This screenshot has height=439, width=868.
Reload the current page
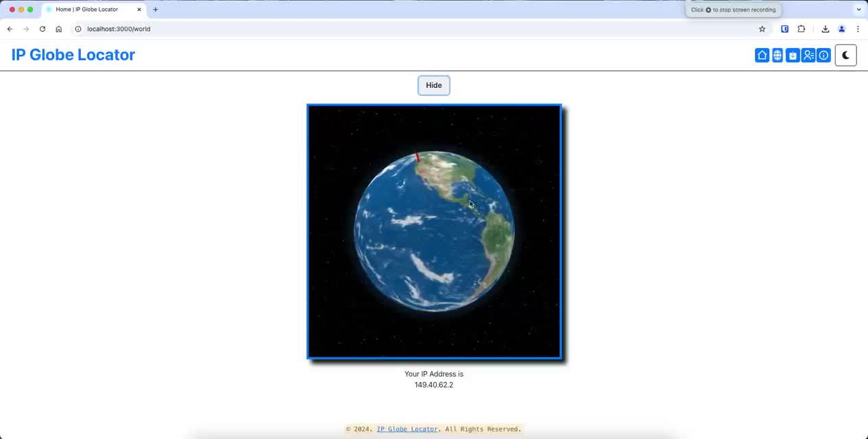click(x=43, y=29)
